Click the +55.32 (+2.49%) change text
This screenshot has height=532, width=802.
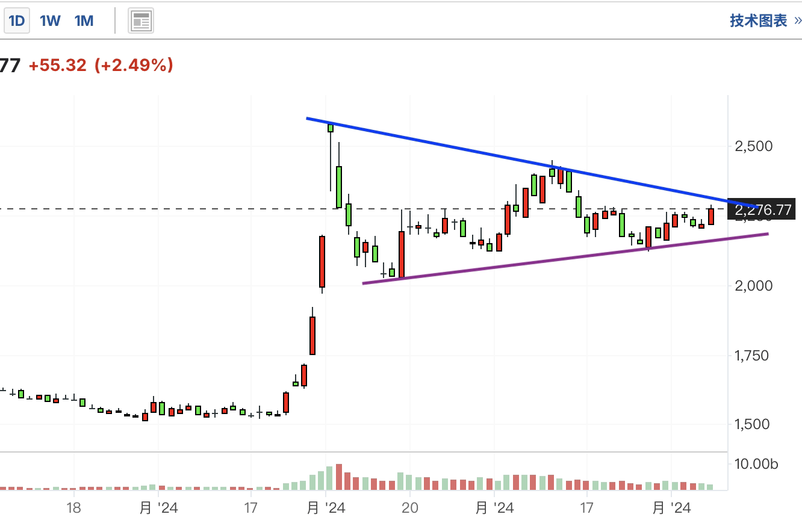coord(101,65)
